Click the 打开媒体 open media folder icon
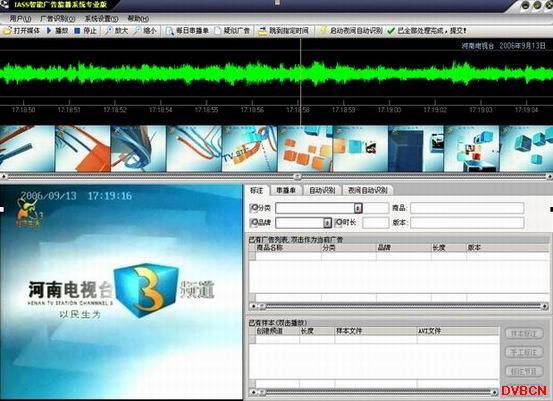 pos(7,31)
